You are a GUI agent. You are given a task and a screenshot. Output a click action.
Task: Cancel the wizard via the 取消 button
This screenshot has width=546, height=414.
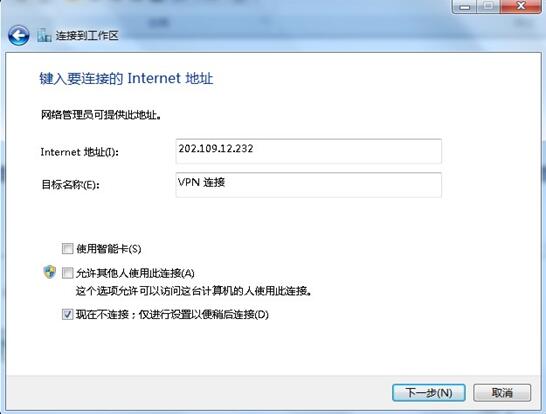(502, 393)
